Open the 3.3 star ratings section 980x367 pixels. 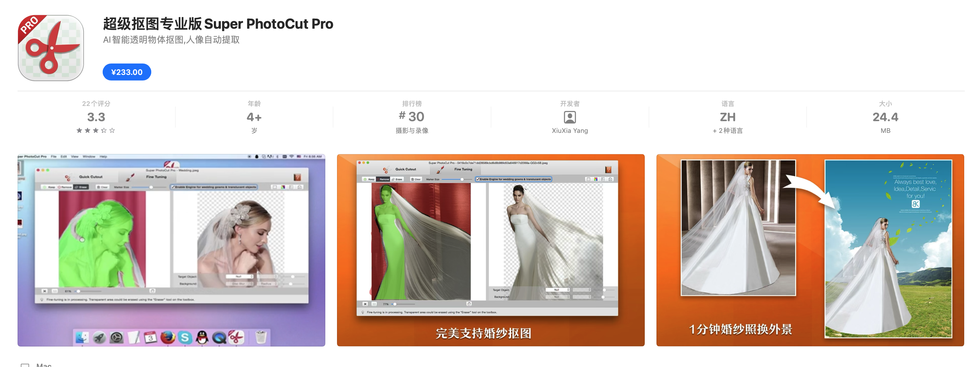click(96, 117)
